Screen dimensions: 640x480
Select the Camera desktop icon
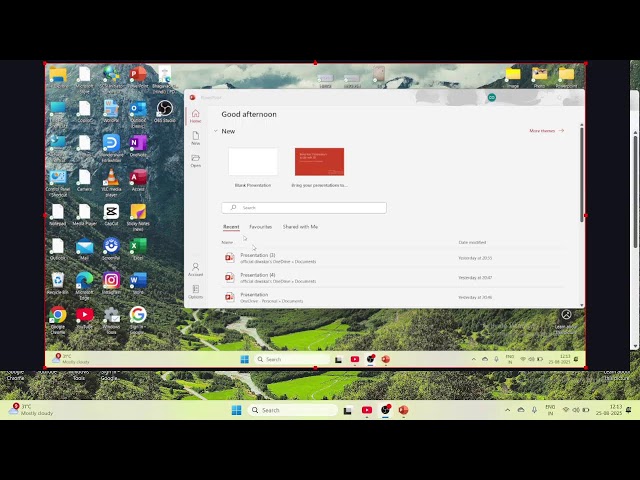pos(84,180)
